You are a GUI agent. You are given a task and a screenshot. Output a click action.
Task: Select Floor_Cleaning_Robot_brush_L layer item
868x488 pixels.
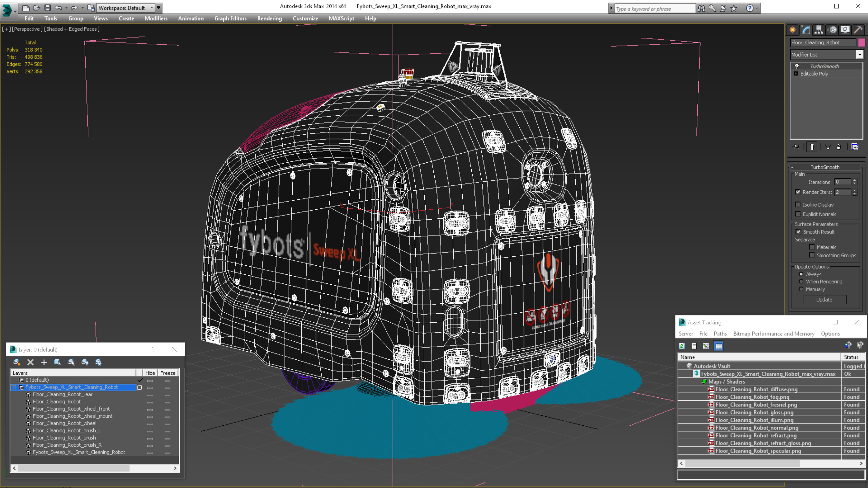tap(67, 430)
